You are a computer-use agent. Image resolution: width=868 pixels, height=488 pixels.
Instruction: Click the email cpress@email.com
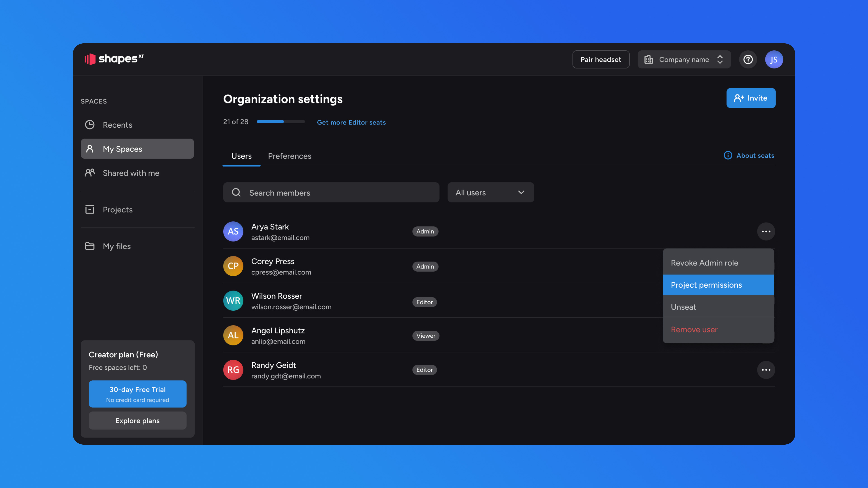[x=281, y=272]
